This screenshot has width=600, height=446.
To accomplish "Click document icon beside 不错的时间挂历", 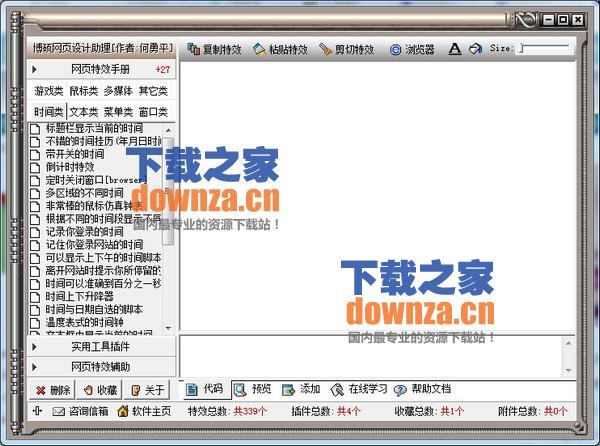I will (35, 142).
